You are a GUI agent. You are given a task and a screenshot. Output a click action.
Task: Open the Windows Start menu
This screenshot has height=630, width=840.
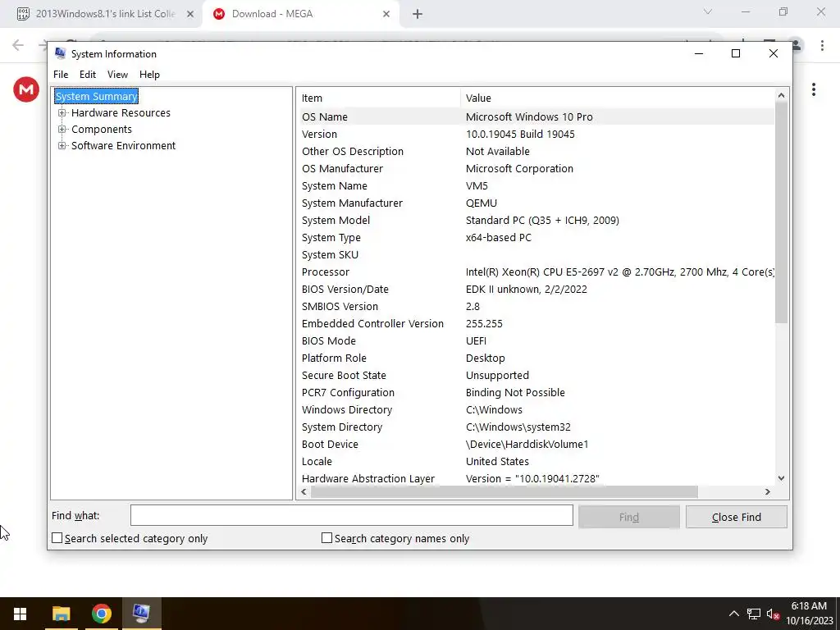point(20,614)
